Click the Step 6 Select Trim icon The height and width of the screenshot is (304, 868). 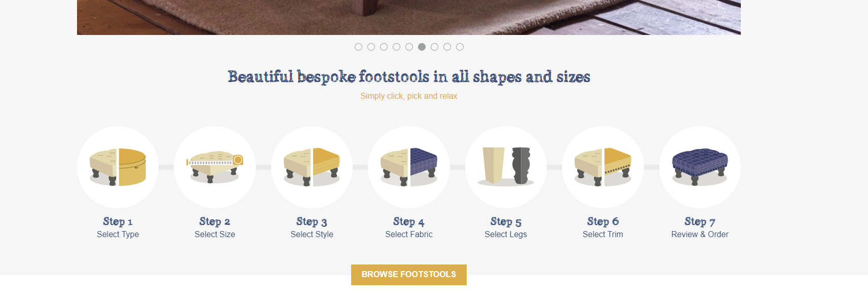click(603, 167)
